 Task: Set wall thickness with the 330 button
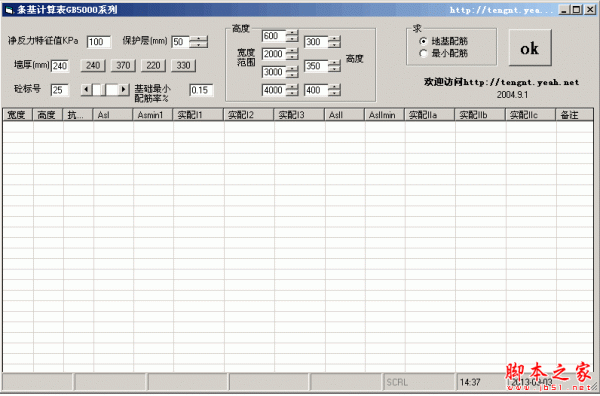pos(183,65)
